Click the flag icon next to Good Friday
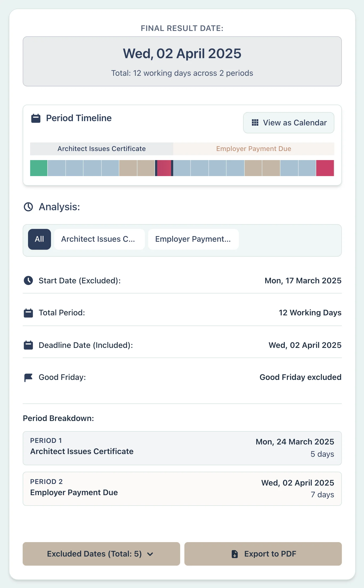 [28, 377]
